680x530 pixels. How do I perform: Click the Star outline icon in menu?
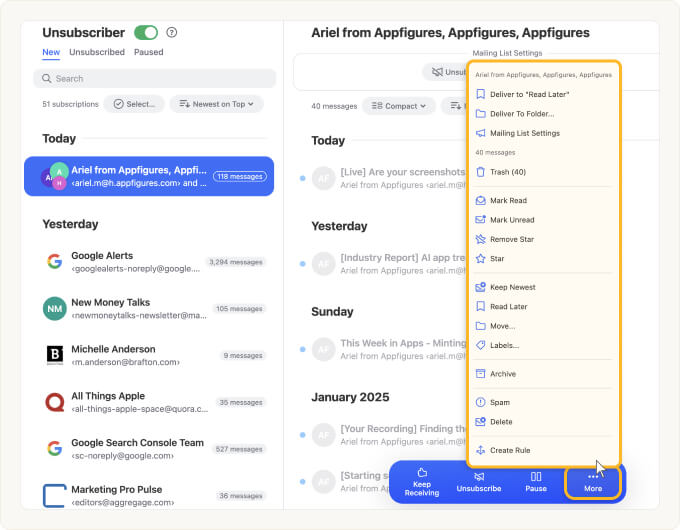[x=481, y=258]
